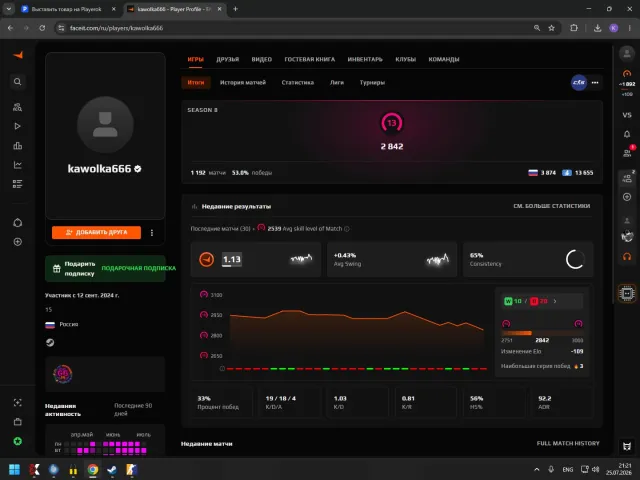Click the Elo progress bar 2751 to 3000
Screen dimensions: 640x480
tap(542, 333)
